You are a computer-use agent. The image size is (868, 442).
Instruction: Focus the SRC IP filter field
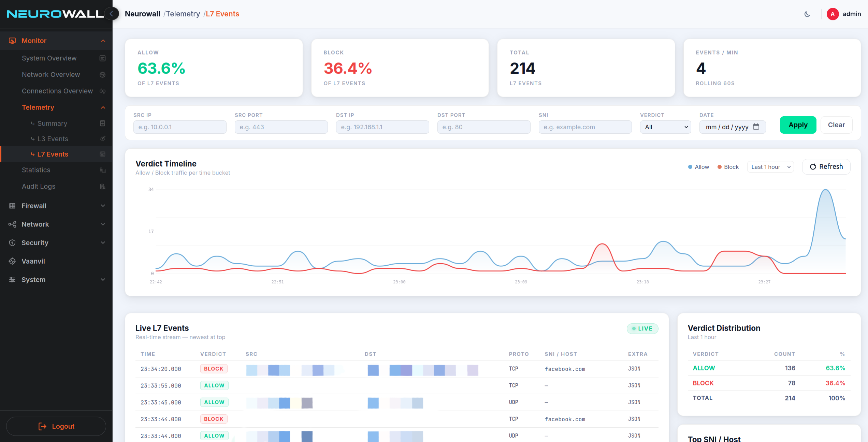click(x=180, y=127)
